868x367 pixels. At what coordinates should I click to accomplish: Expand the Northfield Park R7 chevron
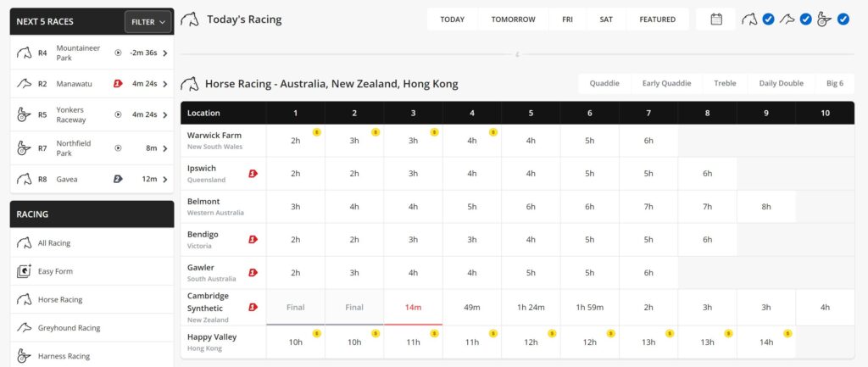pos(165,147)
